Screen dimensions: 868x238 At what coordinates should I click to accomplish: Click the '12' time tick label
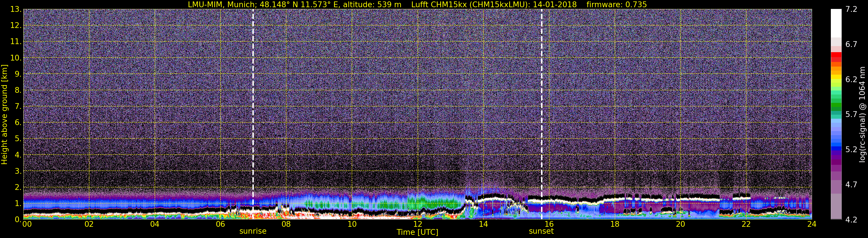(x=417, y=224)
